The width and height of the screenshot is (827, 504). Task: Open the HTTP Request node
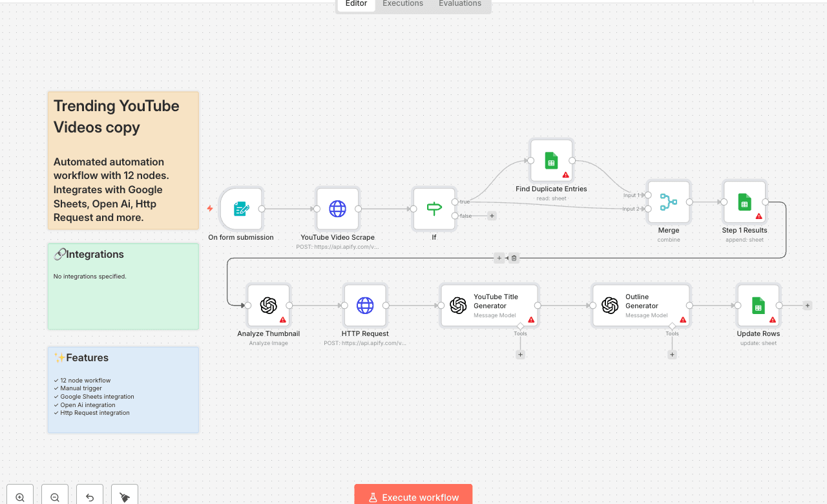(365, 305)
